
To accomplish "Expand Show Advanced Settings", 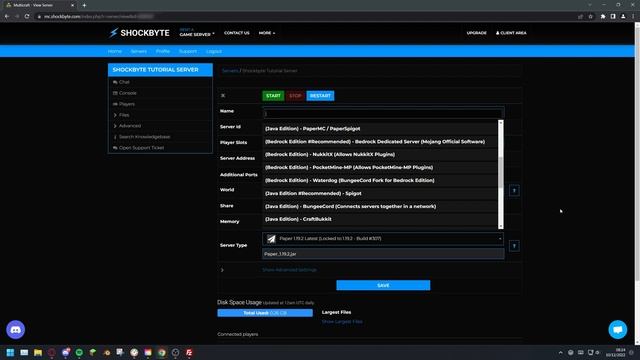I will point(289,270).
